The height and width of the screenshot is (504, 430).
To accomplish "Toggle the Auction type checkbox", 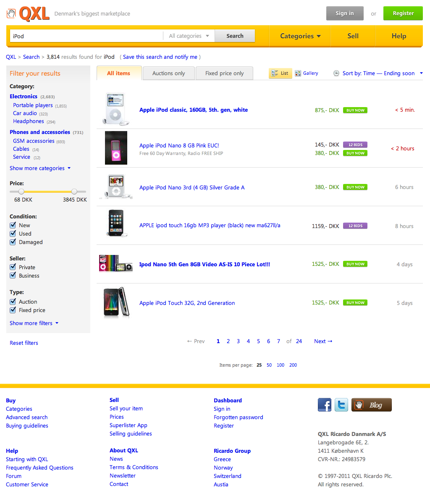I will [x=13, y=302].
